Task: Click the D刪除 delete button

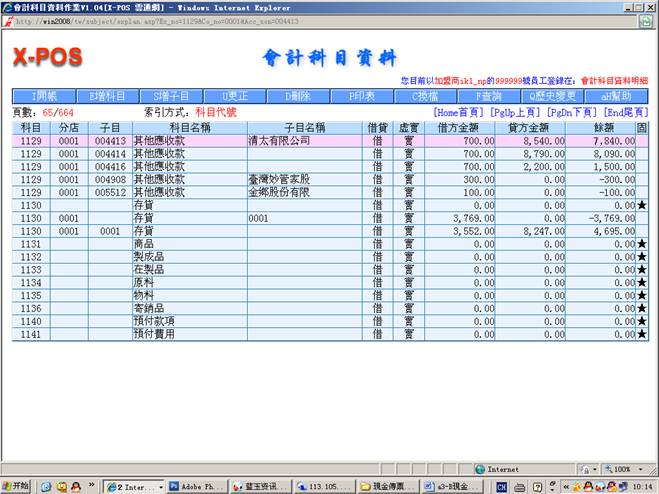Action: click(x=297, y=97)
